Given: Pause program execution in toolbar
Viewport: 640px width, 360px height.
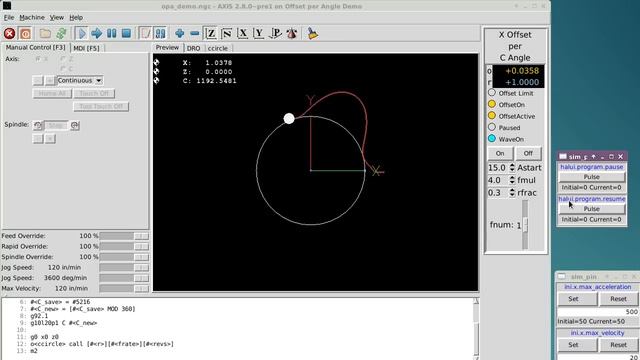Looking at the screenshot, I should pos(111,33).
